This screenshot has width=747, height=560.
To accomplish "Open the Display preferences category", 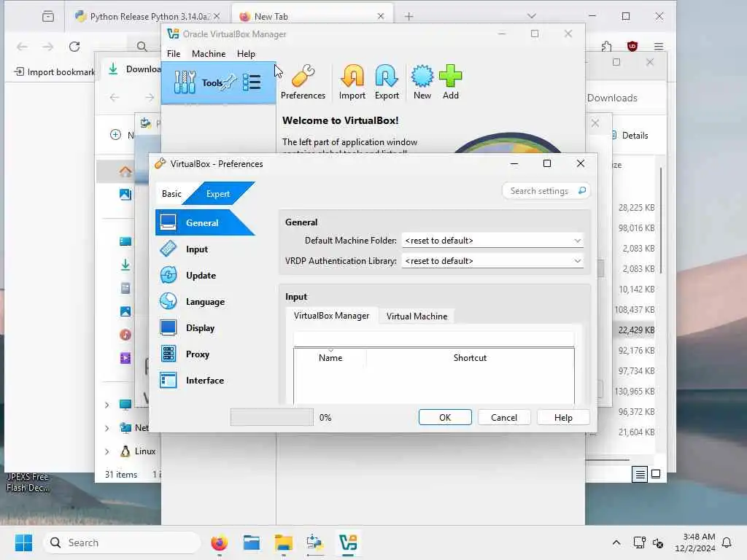I will click(200, 327).
